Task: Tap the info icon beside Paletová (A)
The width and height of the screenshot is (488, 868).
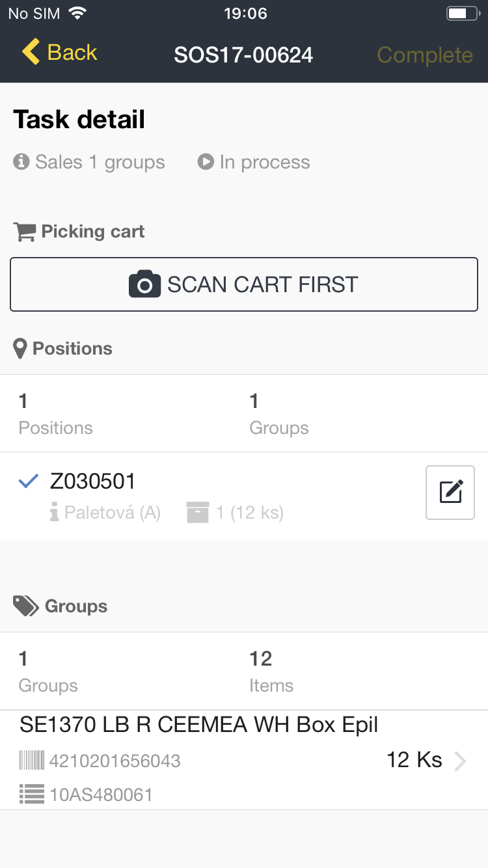Action: coord(55,513)
